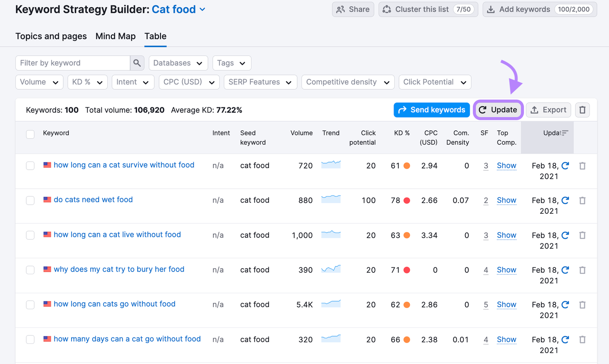Click trend chart for 'why does my cat try to bury her food'
This screenshot has width=609, height=364.
click(x=331, y=269)
